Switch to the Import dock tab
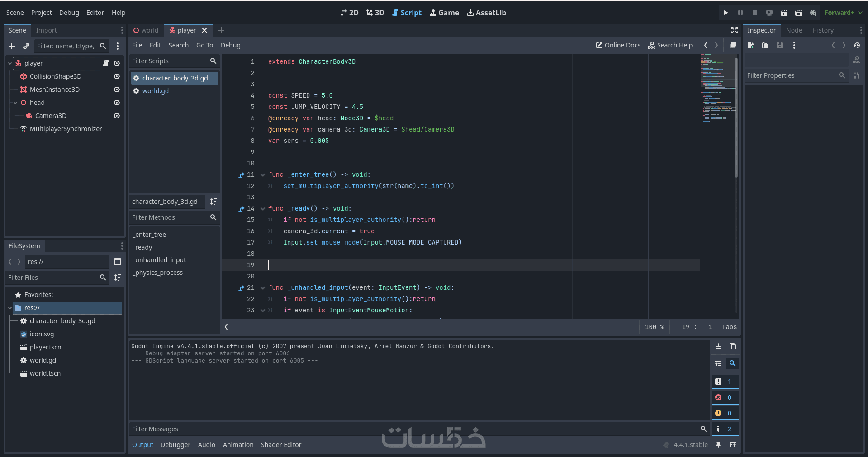 46,30
